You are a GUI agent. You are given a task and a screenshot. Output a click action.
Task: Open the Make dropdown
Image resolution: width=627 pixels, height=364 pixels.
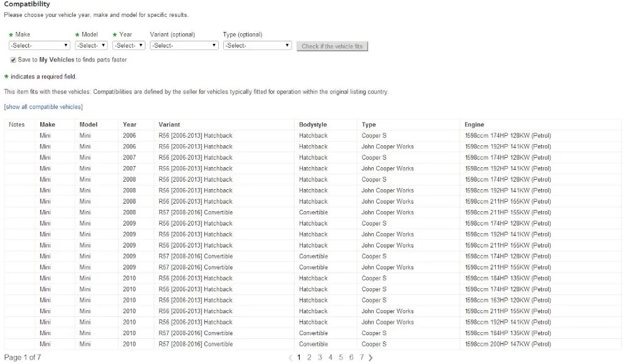tap(39, 46)
